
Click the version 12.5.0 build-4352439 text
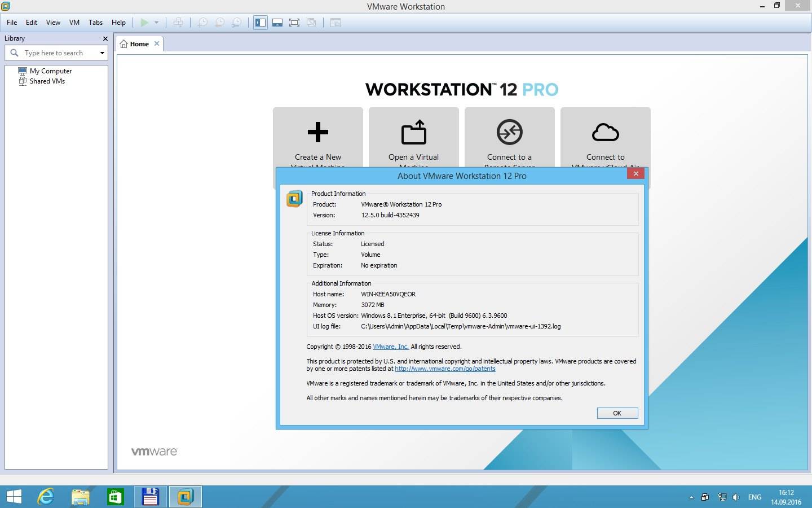[390, 215]
